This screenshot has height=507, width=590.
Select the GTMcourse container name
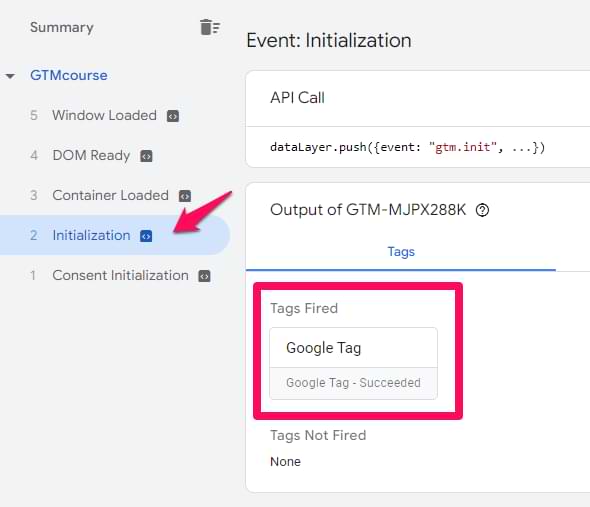(x=69, y=75)
